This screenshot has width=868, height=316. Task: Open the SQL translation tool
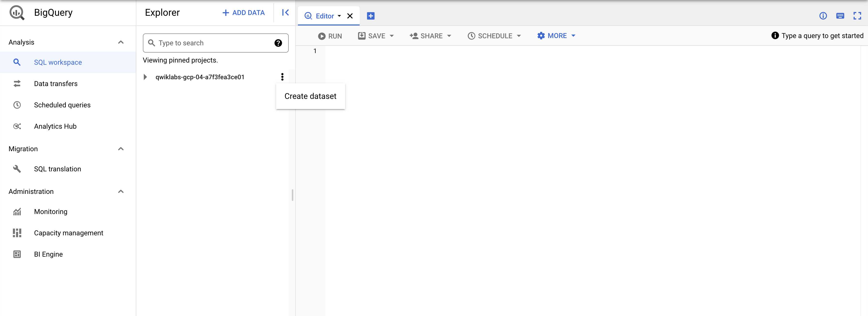tap(57, 169)
